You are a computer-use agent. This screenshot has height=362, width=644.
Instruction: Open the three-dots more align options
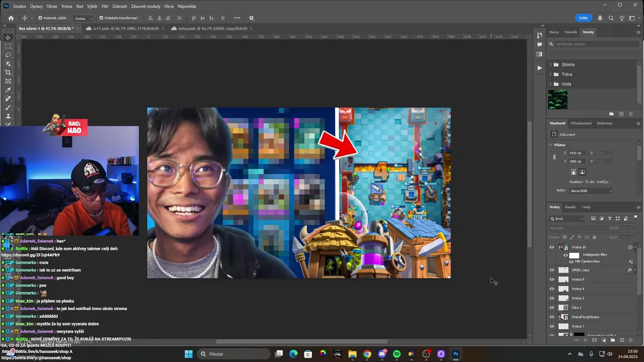[237, 18]
